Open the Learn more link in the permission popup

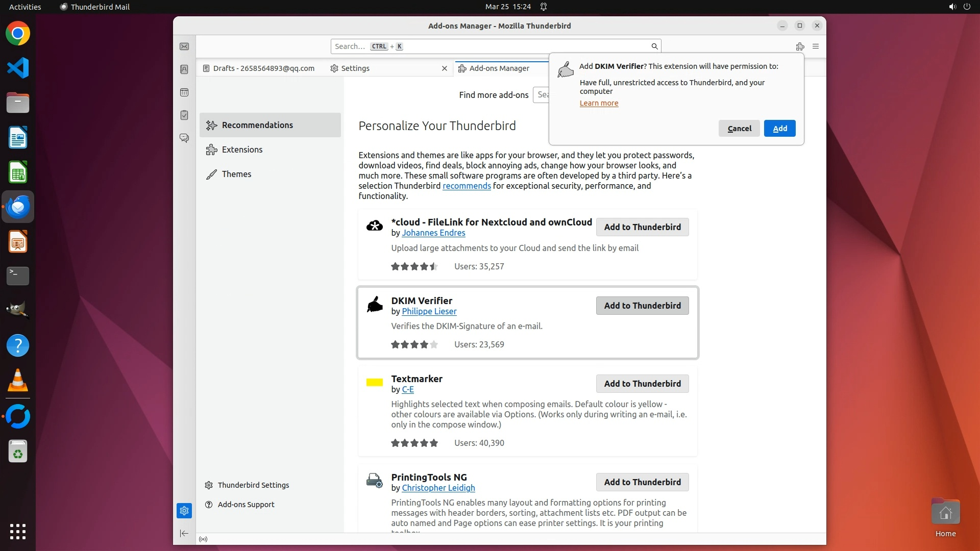pyautogui.click(x=599, y=103)
